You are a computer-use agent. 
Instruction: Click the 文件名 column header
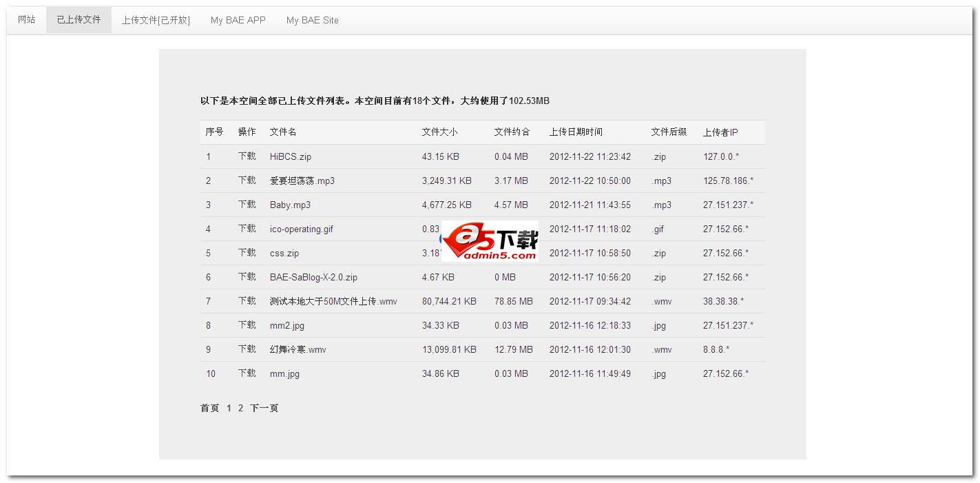pos(283,132)
